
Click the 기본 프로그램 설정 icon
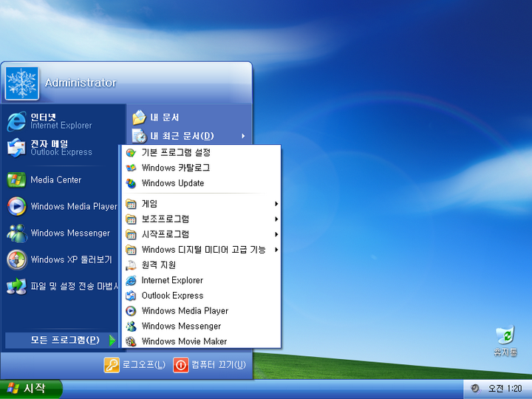[131, 153]
